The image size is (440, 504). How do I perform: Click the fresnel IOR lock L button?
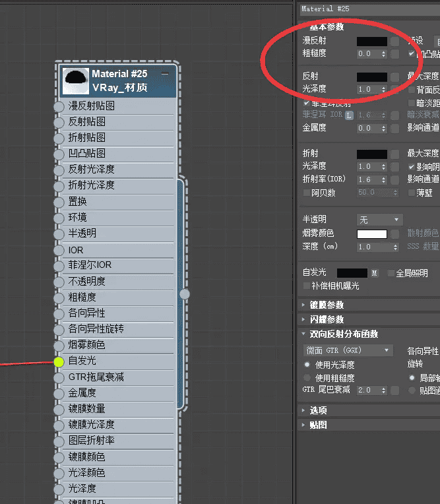pos(349,115)
